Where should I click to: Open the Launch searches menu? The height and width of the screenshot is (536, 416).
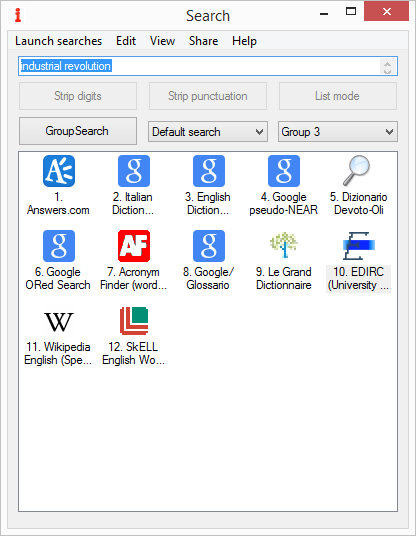click(58, 41)
